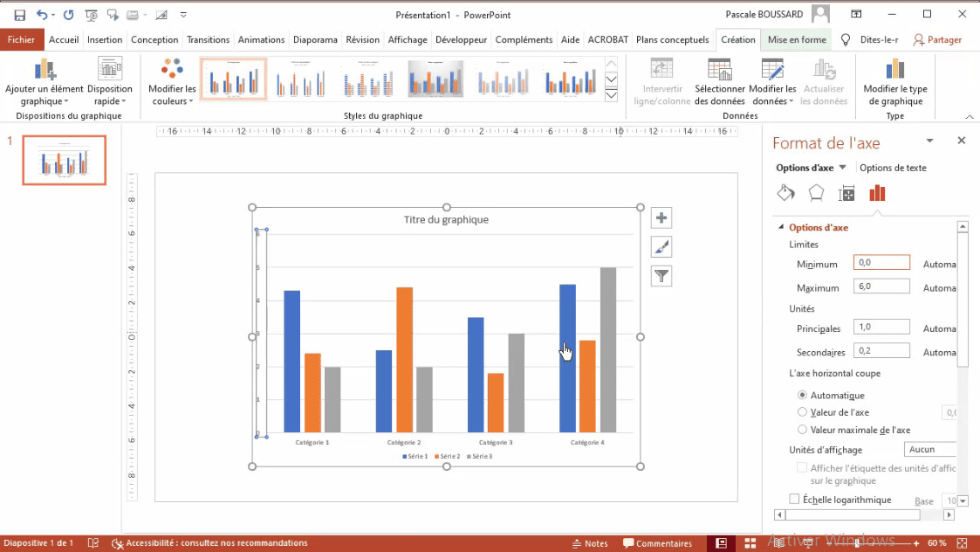Open the chart styles brush icon
Screen dimensions: 980x552
tap(661, 246)
